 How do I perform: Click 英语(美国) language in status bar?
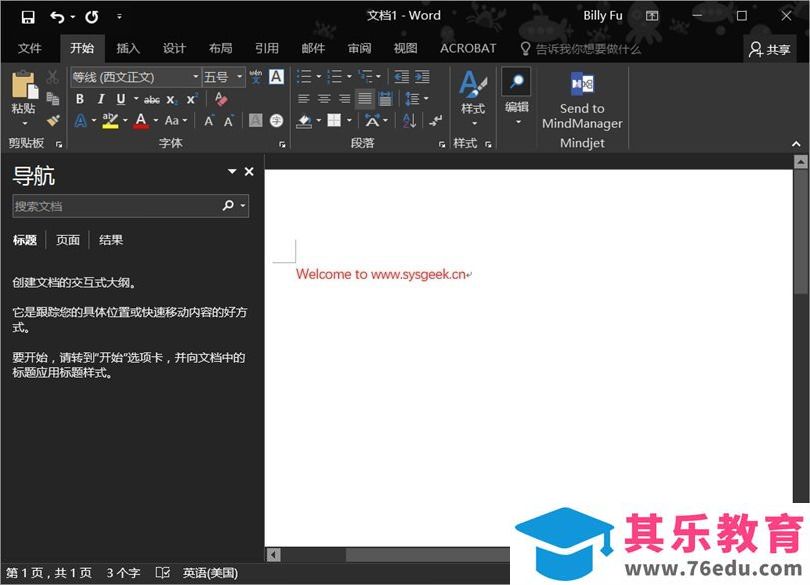[x=210, y=573]
